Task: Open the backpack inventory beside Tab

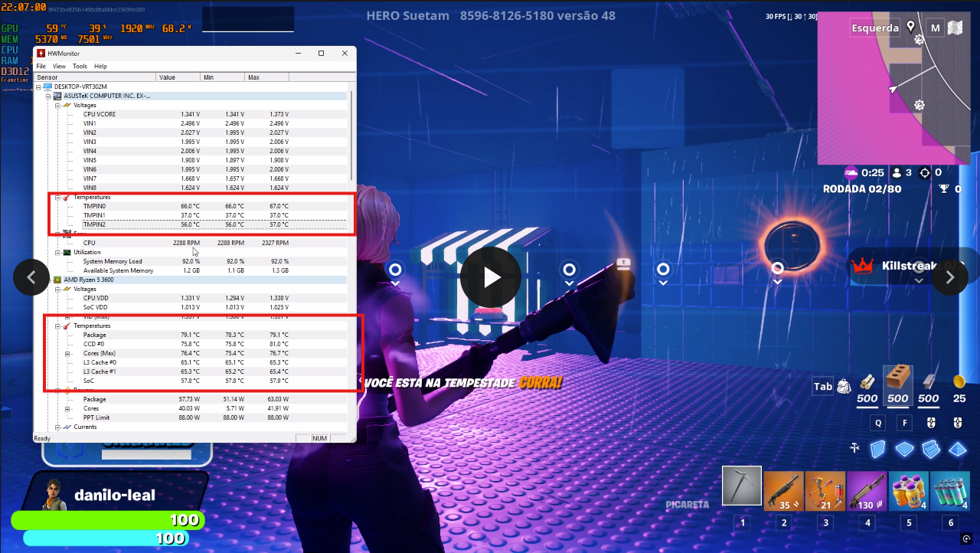Action: 844,387
